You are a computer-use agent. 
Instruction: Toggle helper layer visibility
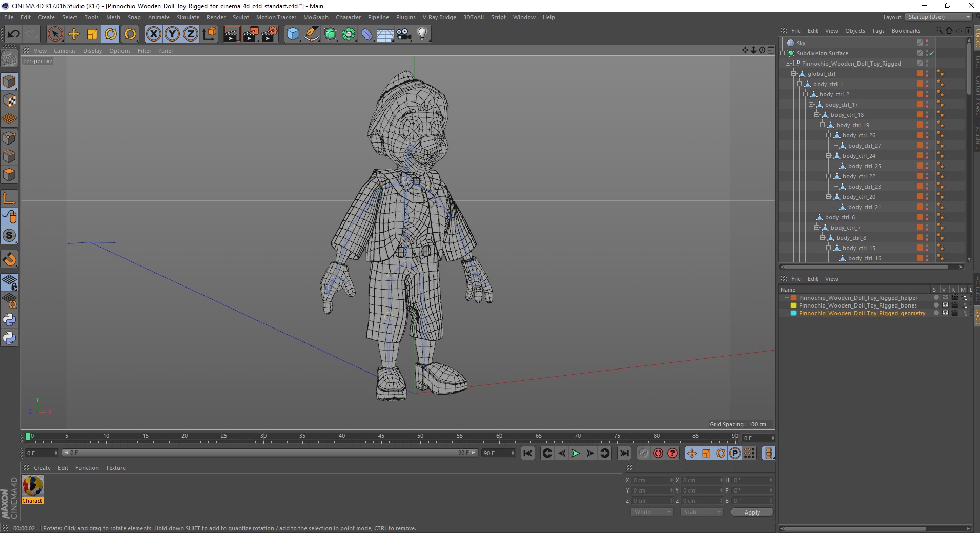[945, 298]
